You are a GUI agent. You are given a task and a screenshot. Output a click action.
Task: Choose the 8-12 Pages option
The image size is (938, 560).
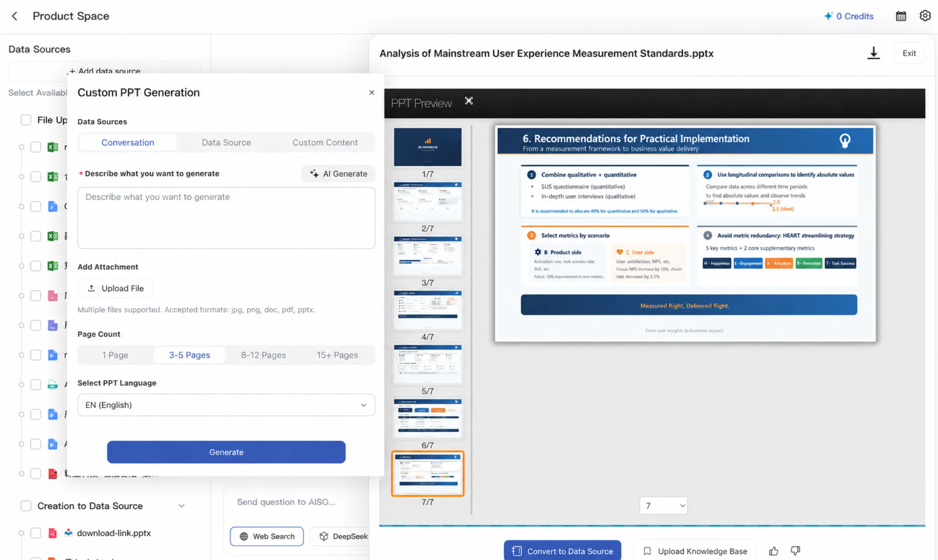(x=263, y=355)
